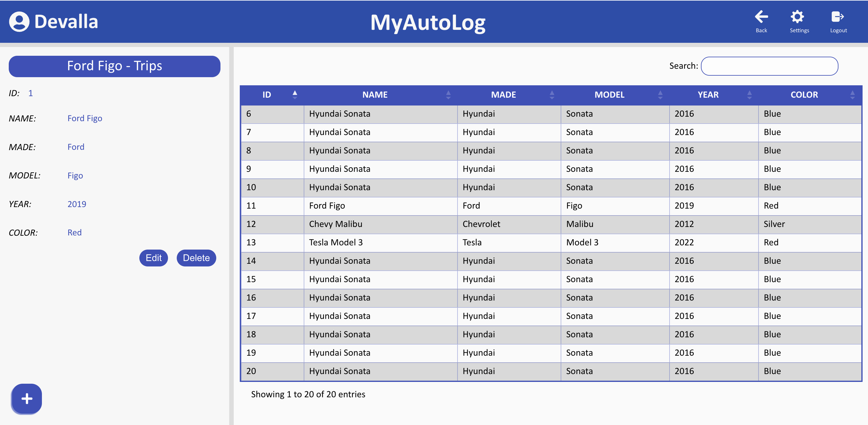The image size is (868, 425).
Task: Click in the Search input field
Action: pos(769,66)
